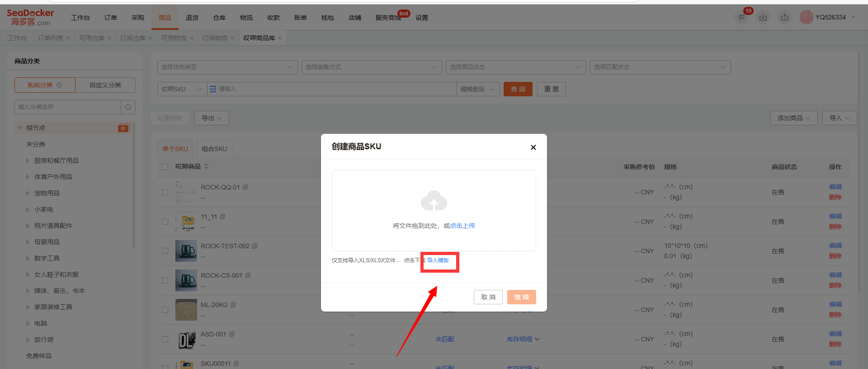Copy SKU ASD-001 via copy icon
Viewport: 868px width, 369px height.
[231, 334]
